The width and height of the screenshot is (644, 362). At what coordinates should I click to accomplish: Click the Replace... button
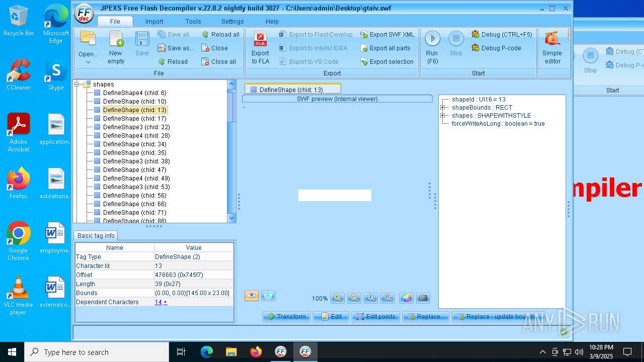(426, 316)
